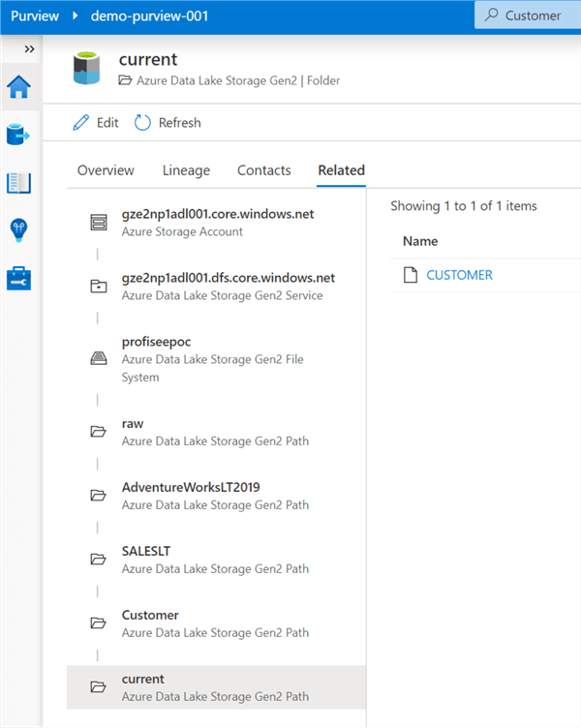The image size is (581, 728).
Task: Click the Data Lake asset icon beside current
Action: (x=86, y=68)
